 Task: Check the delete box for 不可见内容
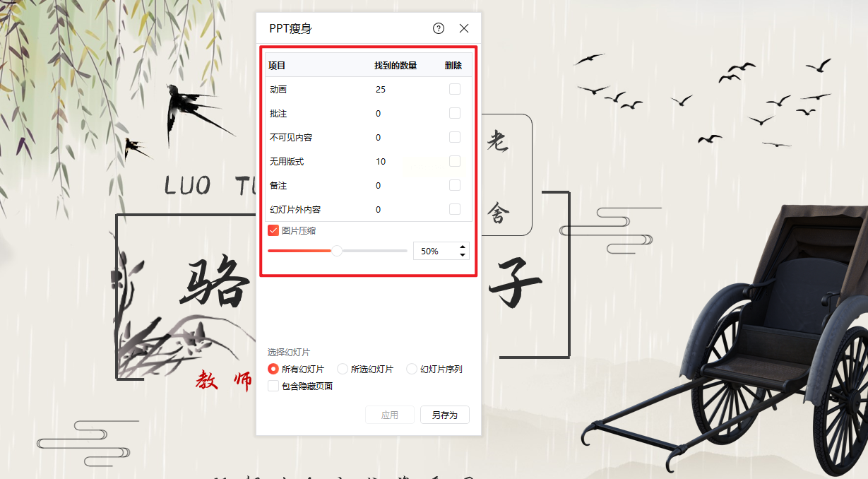click(455, 137)
